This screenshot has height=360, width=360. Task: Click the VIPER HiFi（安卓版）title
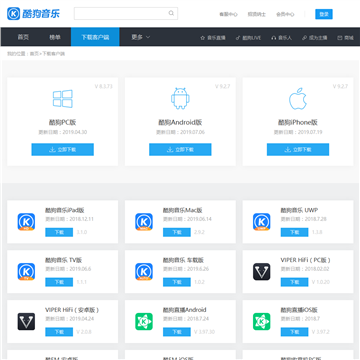click(x=72, y=310)
